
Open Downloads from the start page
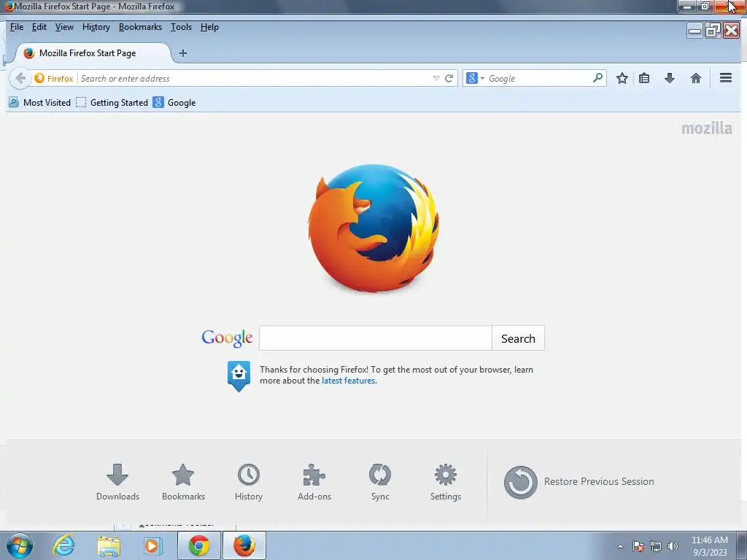(117, 482)
